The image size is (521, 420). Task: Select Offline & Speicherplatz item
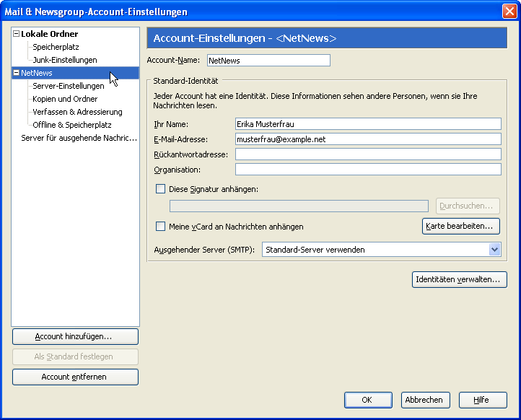71,125
